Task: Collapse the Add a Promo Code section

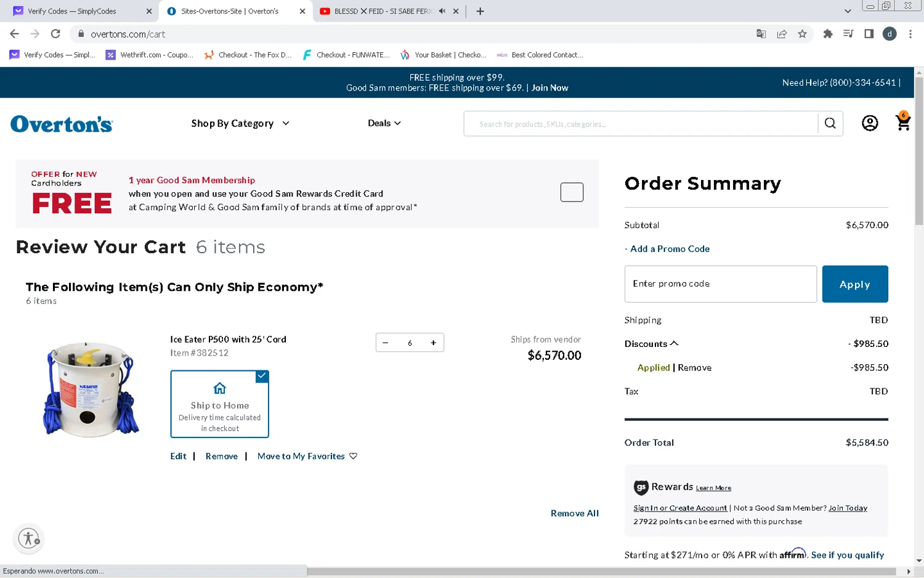Action: (667, 249)
